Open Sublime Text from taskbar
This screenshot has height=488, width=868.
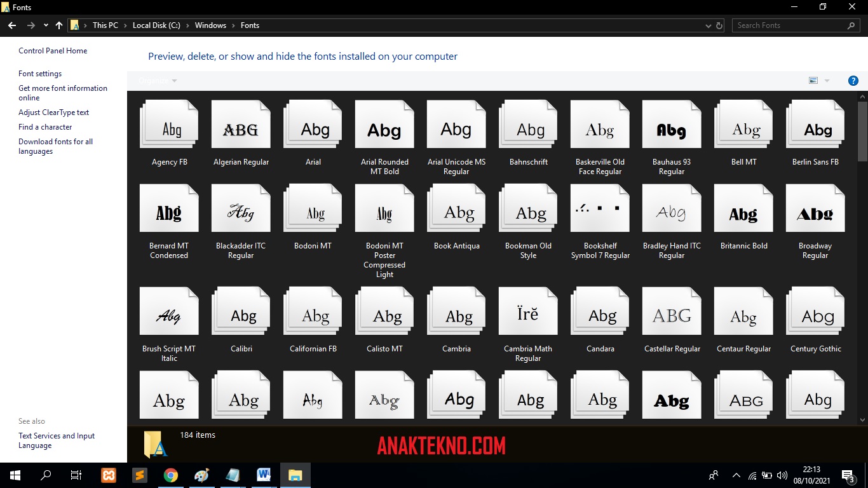pyautogui.click(x=140, y=475)
